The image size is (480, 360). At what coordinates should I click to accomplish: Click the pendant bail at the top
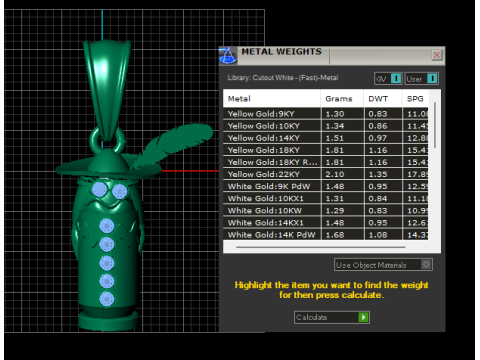pos(107,88)
